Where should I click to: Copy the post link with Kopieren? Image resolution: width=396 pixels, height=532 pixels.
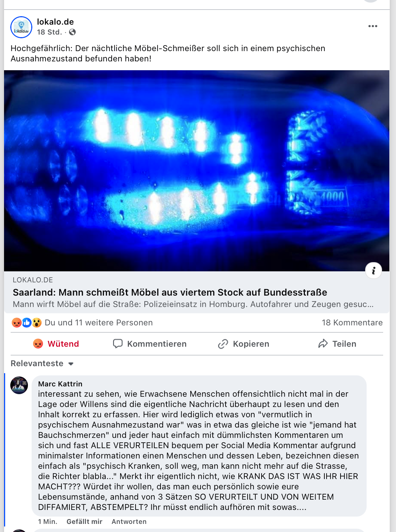[x=244, y=344]
